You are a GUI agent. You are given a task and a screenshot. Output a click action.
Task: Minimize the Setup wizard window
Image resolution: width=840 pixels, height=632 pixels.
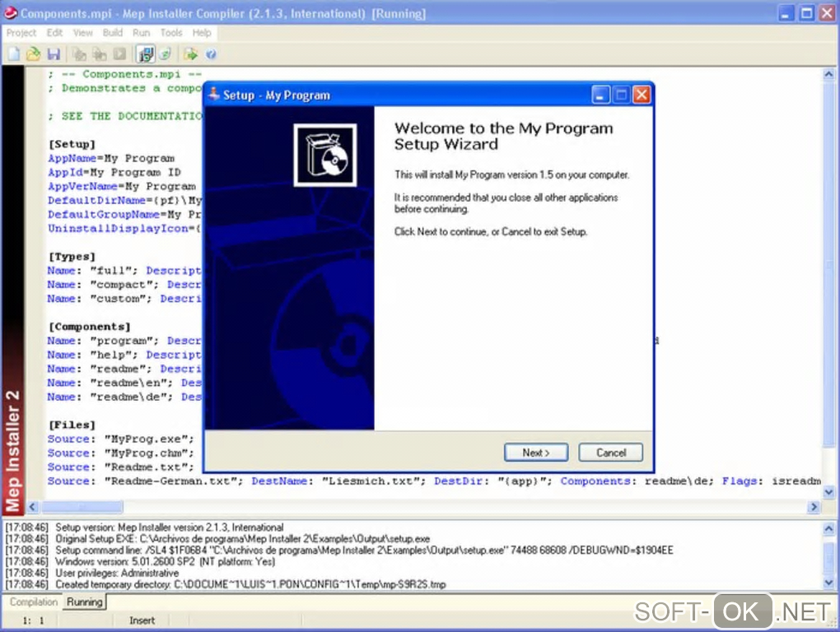(x=600, y=95)
